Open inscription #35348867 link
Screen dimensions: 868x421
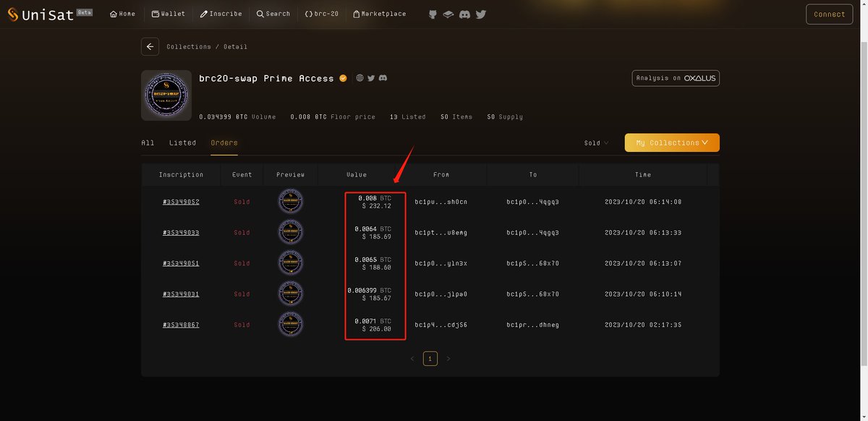pyautogui.click(x=181, y=325)
